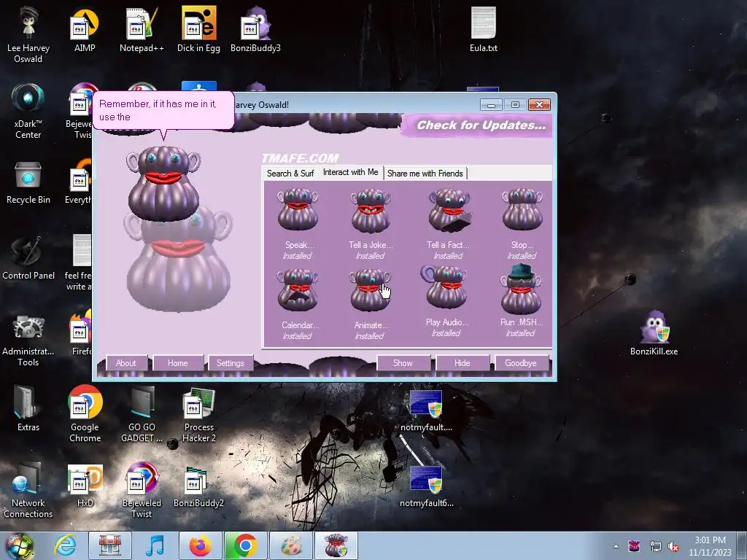Image resolution: width=747 pixels, height=560 pixels.
Task: Open the Windows Start orb
Action: [x=19, y=545]
